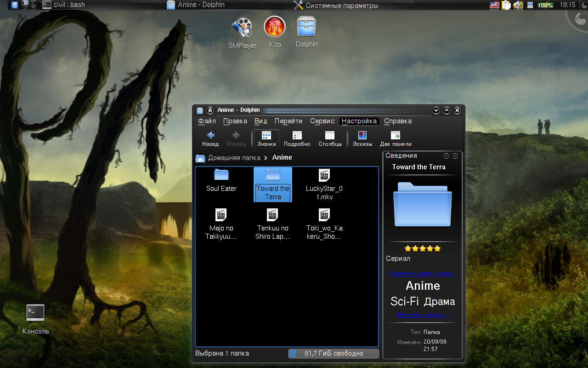Switch to Столбцы column view

tap(330, 138)
